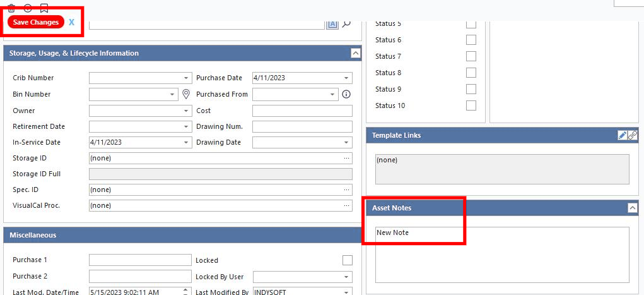Tick the Status 9 checkbox
This screenshot has width=644, height=295.
tap(471, 89)
